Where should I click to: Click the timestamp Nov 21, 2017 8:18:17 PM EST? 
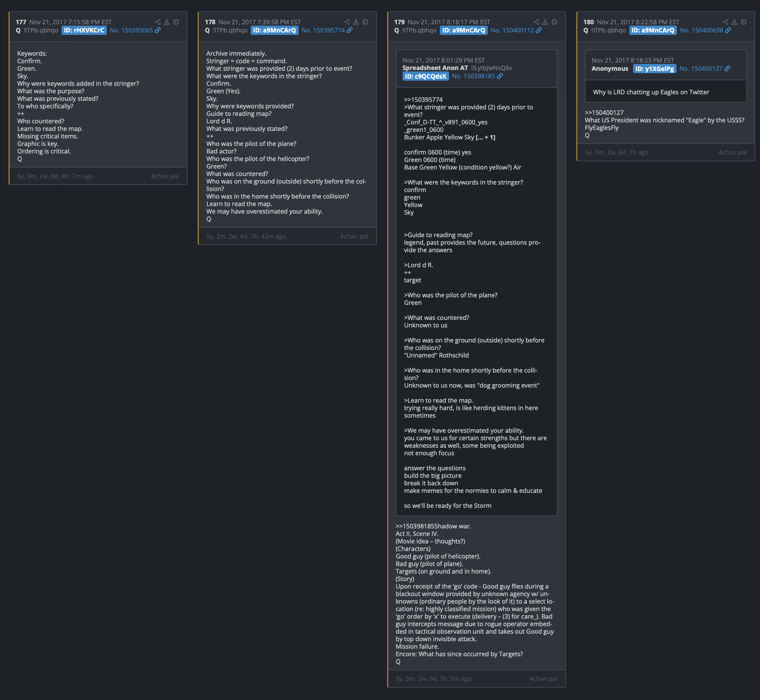(x=449, y=22)
